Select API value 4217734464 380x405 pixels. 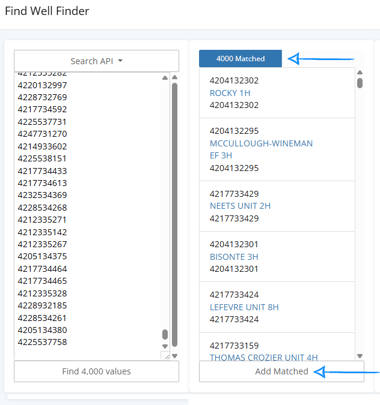(x=42, y=269)
